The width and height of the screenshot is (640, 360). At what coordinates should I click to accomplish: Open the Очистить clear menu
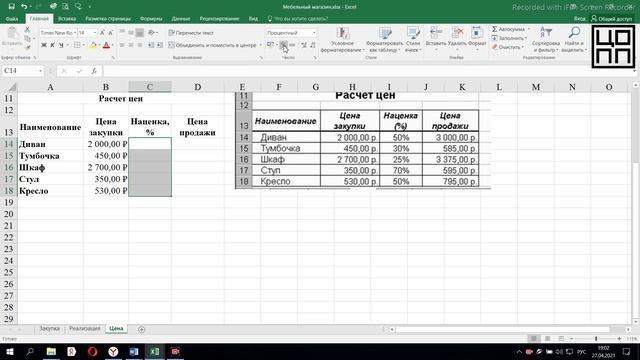507,47
